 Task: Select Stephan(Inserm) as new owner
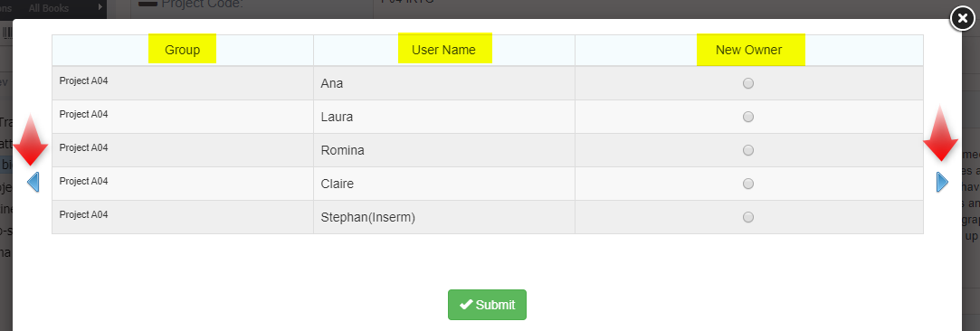click(x=748, y=217)
